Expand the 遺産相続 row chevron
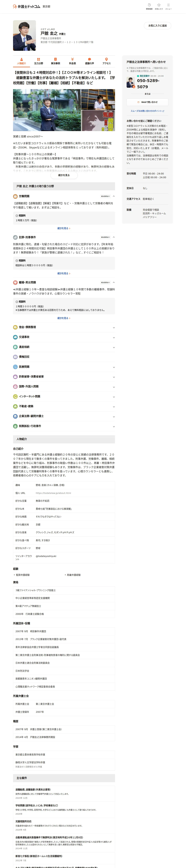This screenshot has width=186, height=868. click(114, 347)
